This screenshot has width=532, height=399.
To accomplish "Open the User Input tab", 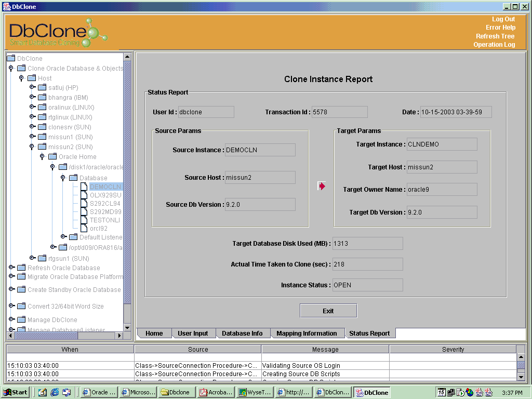I will pos(193,333).
